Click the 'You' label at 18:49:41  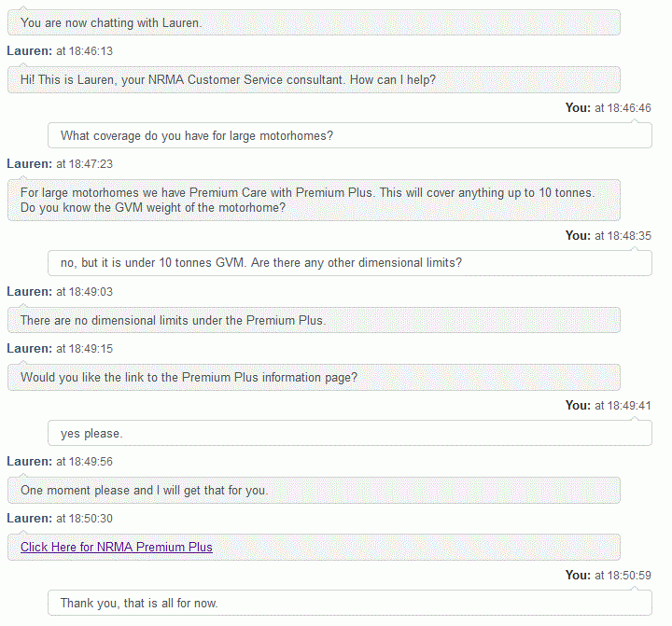[x=578, y=406]
